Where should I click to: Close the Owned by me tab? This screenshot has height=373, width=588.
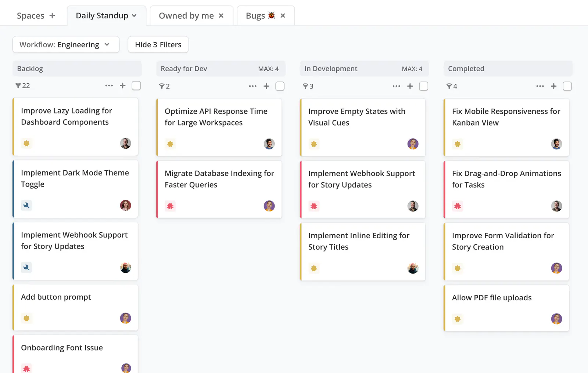221,15
